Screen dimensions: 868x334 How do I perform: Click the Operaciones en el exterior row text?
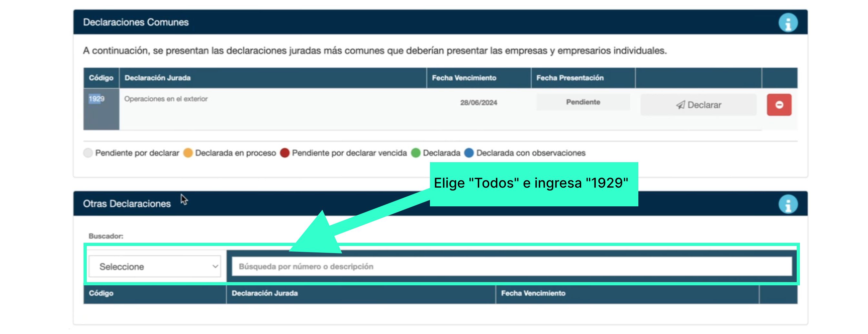[166, 99]
